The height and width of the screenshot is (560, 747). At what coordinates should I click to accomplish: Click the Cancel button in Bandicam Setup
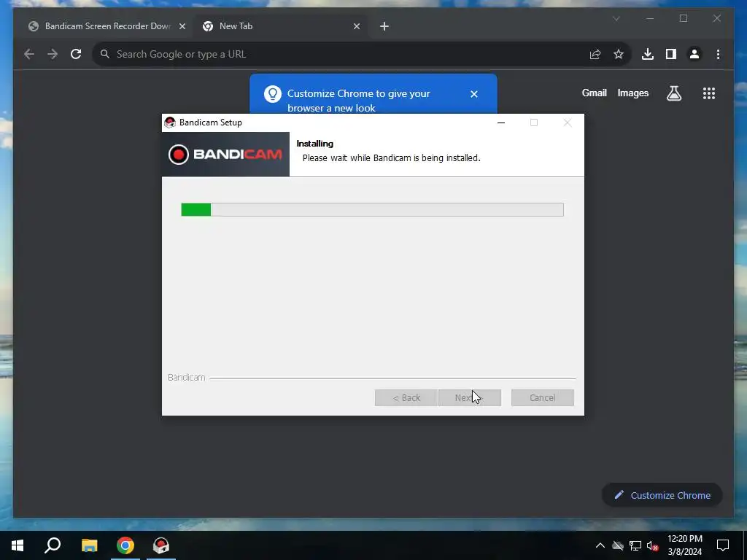(542, 397)
